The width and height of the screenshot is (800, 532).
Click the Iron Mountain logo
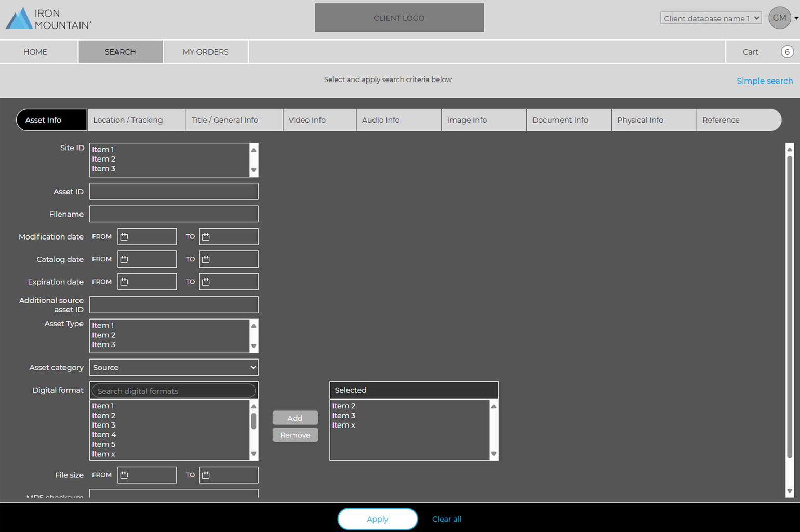click(x=49, y=19)
